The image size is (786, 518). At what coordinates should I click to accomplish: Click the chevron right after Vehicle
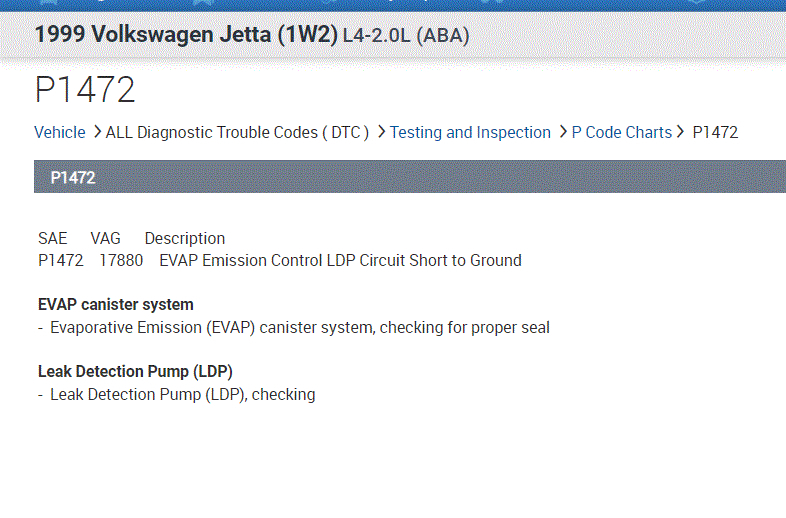(x=97, y=132)
